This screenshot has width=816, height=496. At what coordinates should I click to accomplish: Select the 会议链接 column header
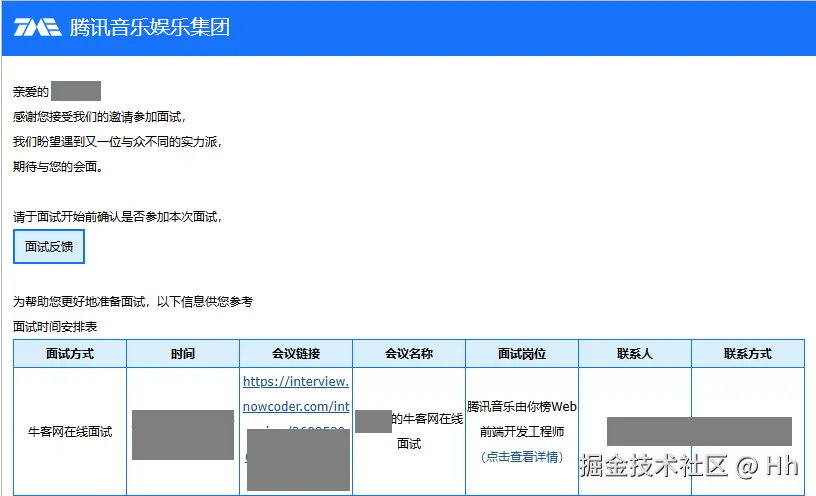296,354
